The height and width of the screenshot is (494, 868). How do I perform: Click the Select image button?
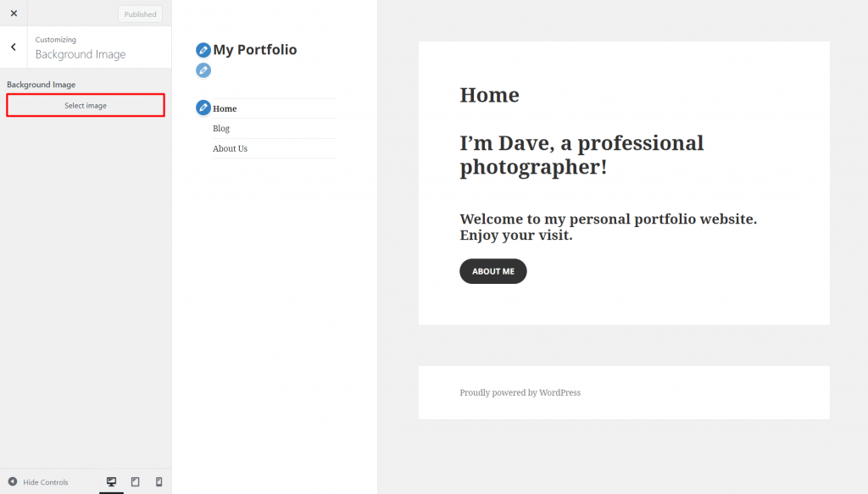pos(85,104)
